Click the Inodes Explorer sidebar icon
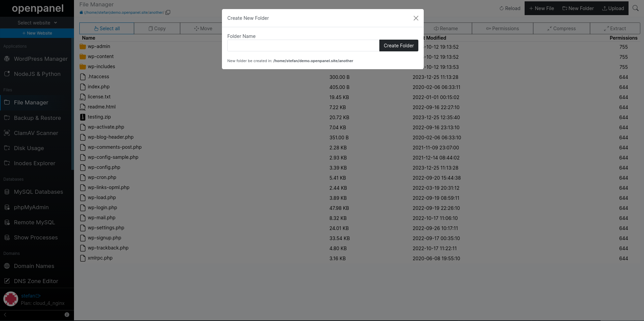 [7, 163]
